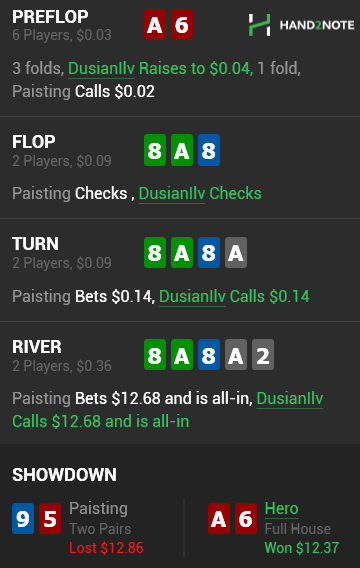The width and height of the screenshot is (360, 568).
Task: Click the Paisting name at showdown
Action: coord(98,508)
